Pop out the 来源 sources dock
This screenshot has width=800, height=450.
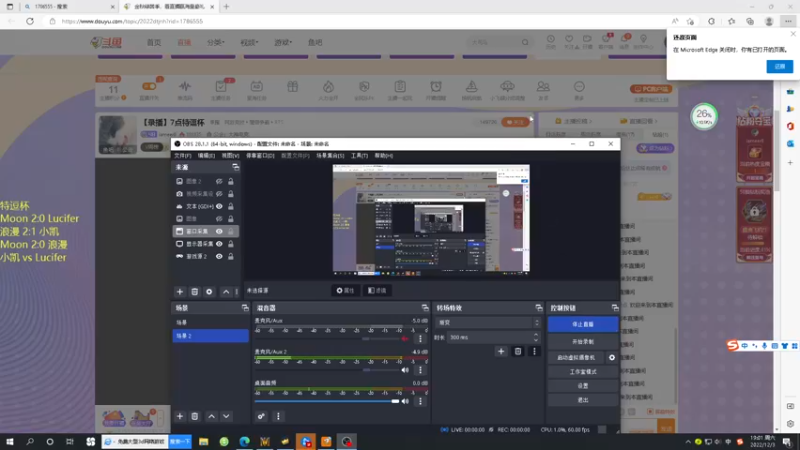point(235,167)
